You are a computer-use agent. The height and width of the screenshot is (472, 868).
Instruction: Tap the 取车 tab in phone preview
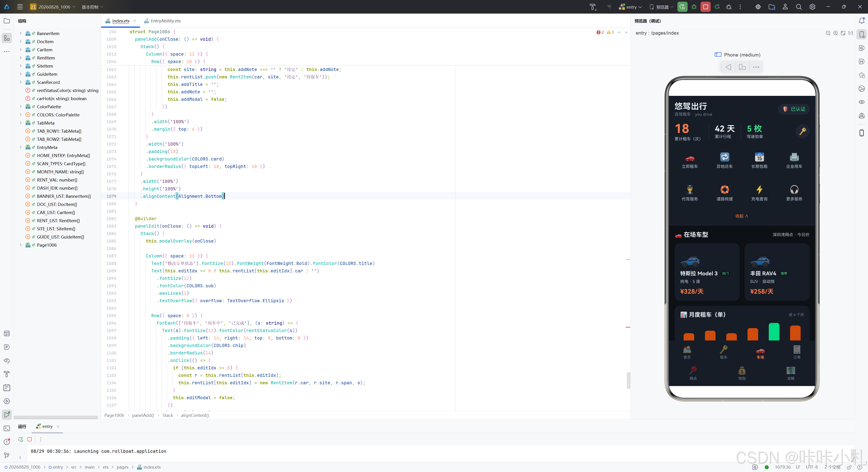[x=723, y=352]
